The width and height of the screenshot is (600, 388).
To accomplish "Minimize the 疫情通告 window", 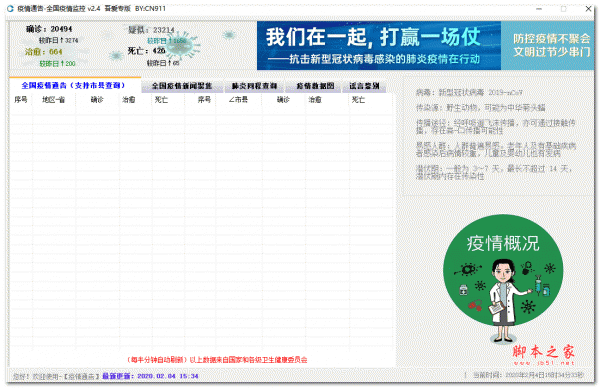I will click(x=539, y=8).
